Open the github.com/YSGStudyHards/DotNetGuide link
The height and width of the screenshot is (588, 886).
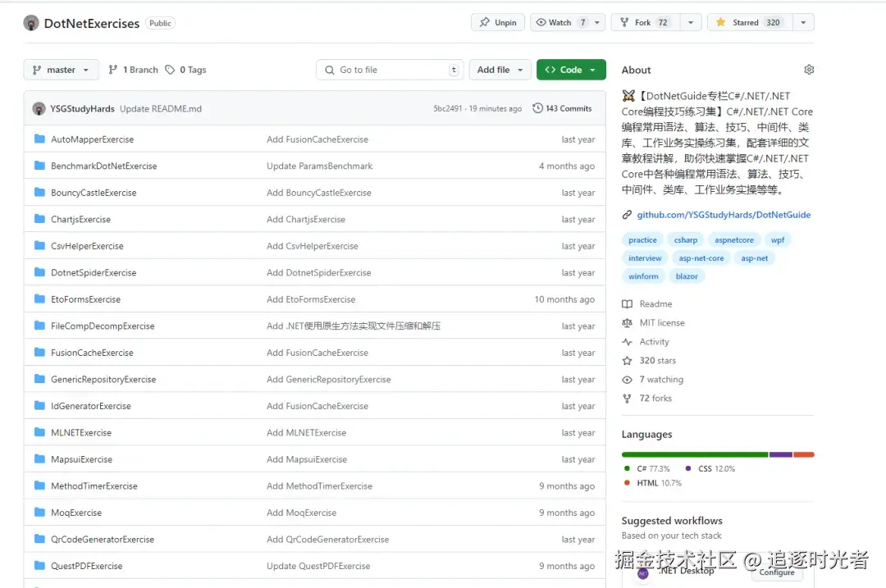click(724, 215)
